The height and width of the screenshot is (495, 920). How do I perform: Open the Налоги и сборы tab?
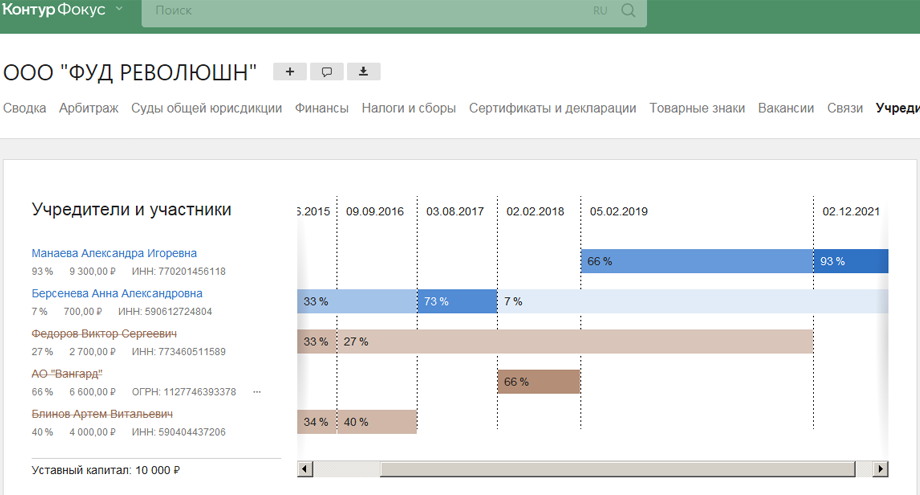click(408, 108)
